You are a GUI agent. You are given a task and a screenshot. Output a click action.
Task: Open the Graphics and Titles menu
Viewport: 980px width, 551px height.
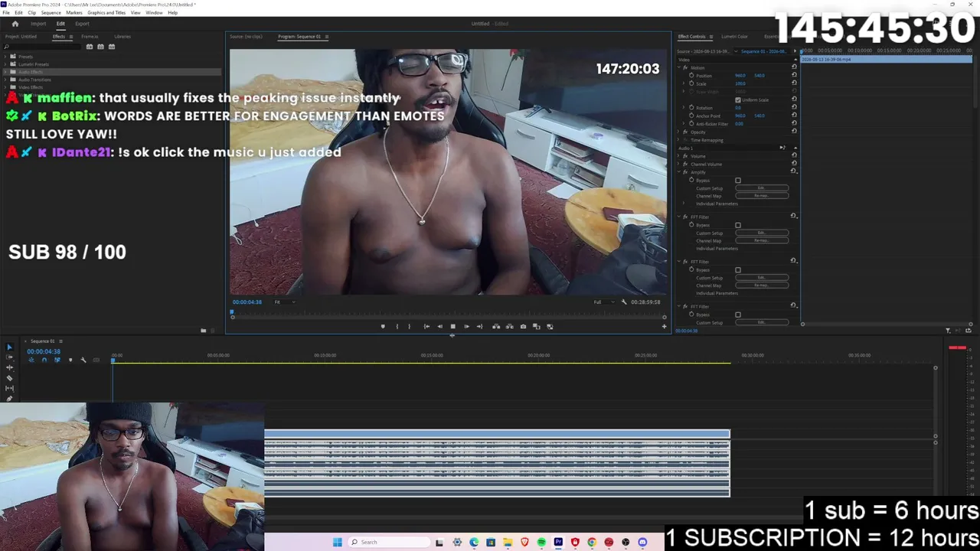pyautogui.click(x=106, y=13)
